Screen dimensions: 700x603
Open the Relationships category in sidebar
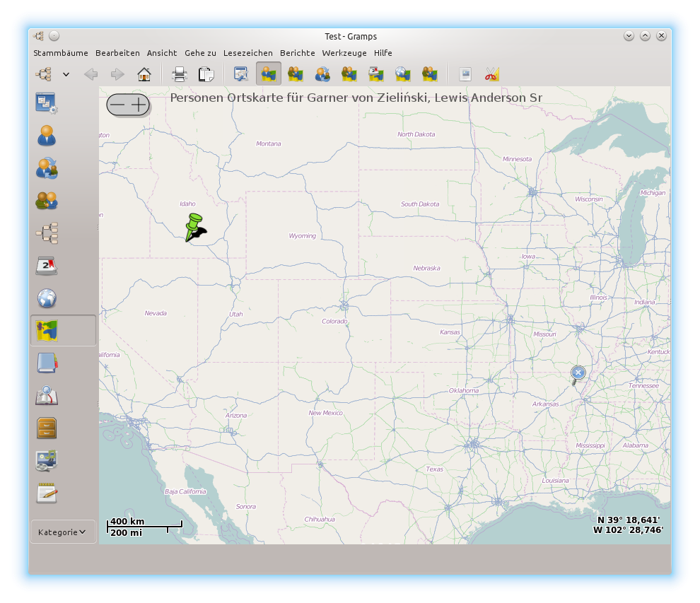47,168
